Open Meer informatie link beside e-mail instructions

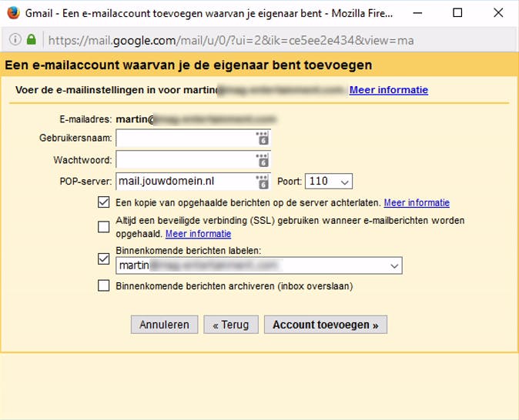tap(388, 90)
